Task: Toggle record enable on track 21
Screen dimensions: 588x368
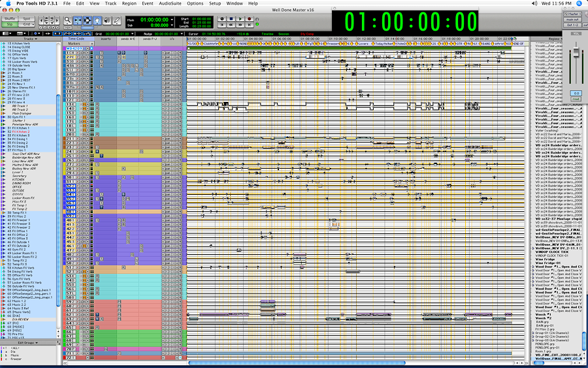Action: click(78, 139)
